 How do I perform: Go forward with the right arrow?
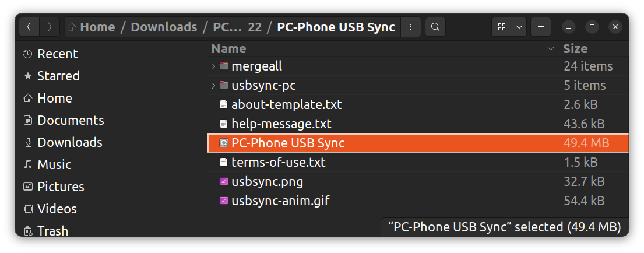[x=50, y=27]
